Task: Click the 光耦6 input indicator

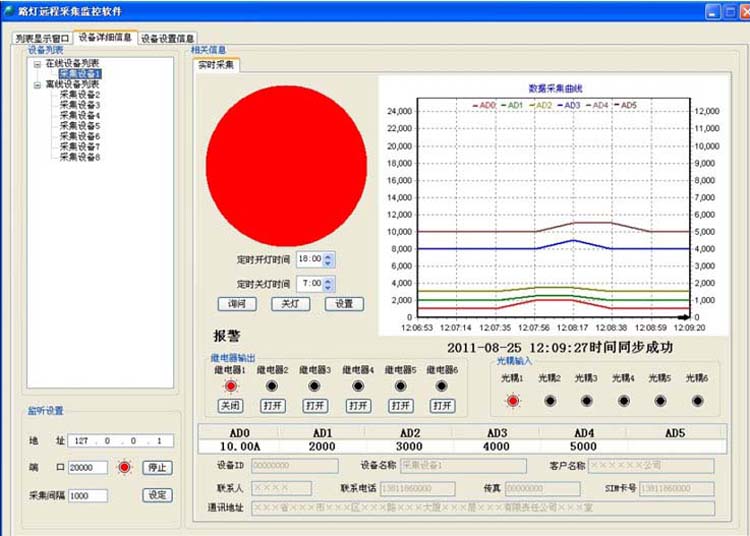Action: point(697,401)
